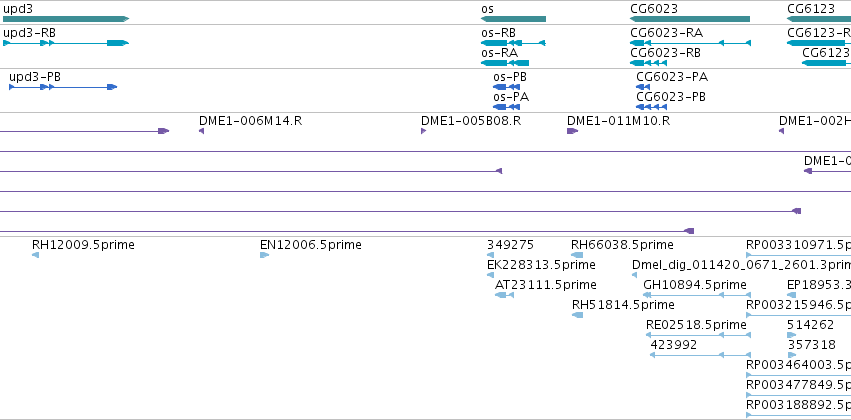Click the RP003477849 feature label
This screenshot has height=420, width=851.
(x=798, y=385)
